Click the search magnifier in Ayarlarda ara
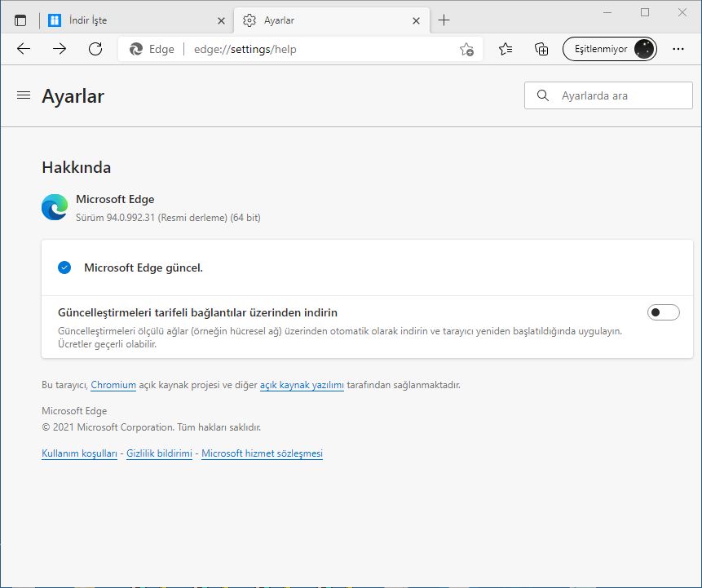The height and width of the screenshot is (588, 702). coord(543,95)
